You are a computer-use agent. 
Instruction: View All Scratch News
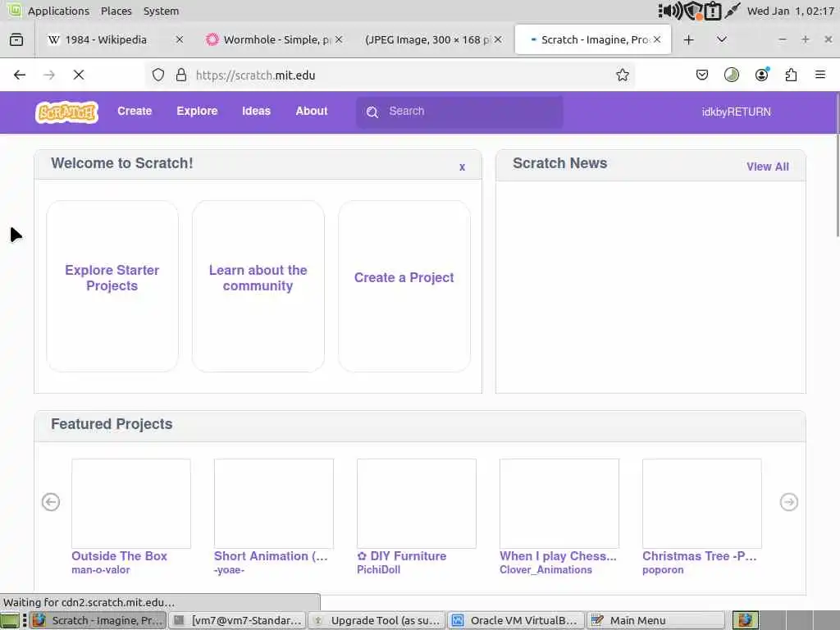[x=767, y=167]
